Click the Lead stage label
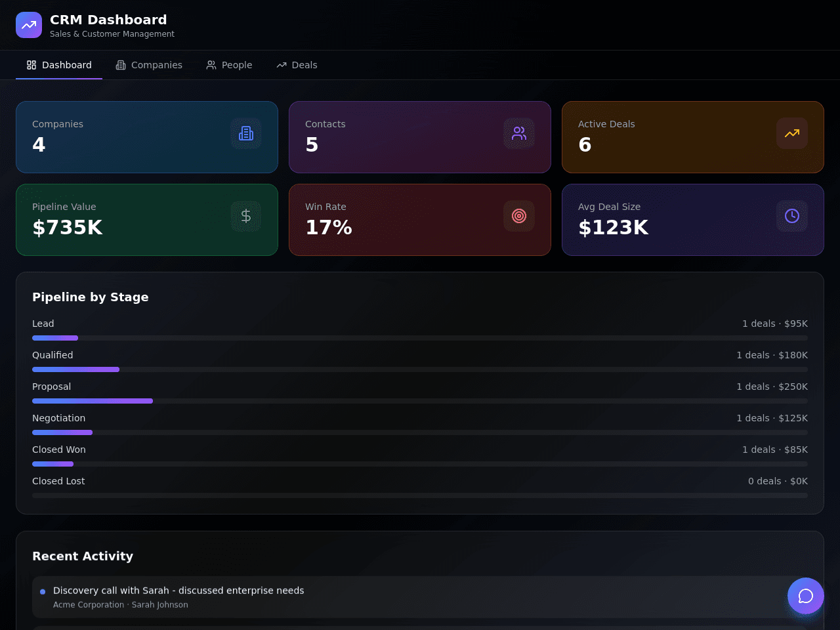 pyautogui.click(x=43, y=324)
